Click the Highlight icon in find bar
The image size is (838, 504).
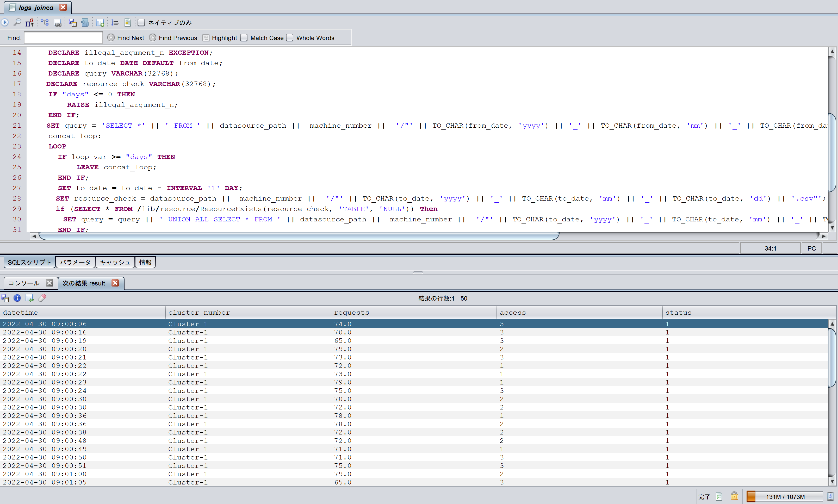tap(206, 38)
